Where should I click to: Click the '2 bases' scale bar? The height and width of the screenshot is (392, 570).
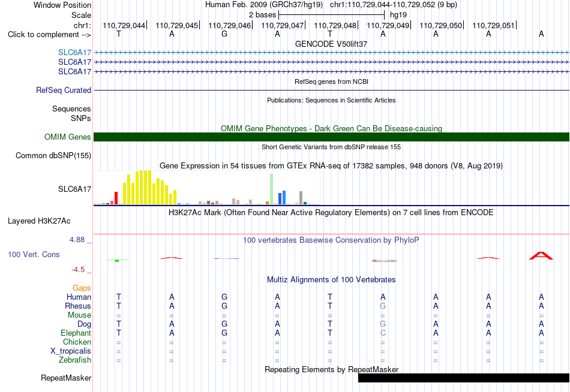click(331, 15)
